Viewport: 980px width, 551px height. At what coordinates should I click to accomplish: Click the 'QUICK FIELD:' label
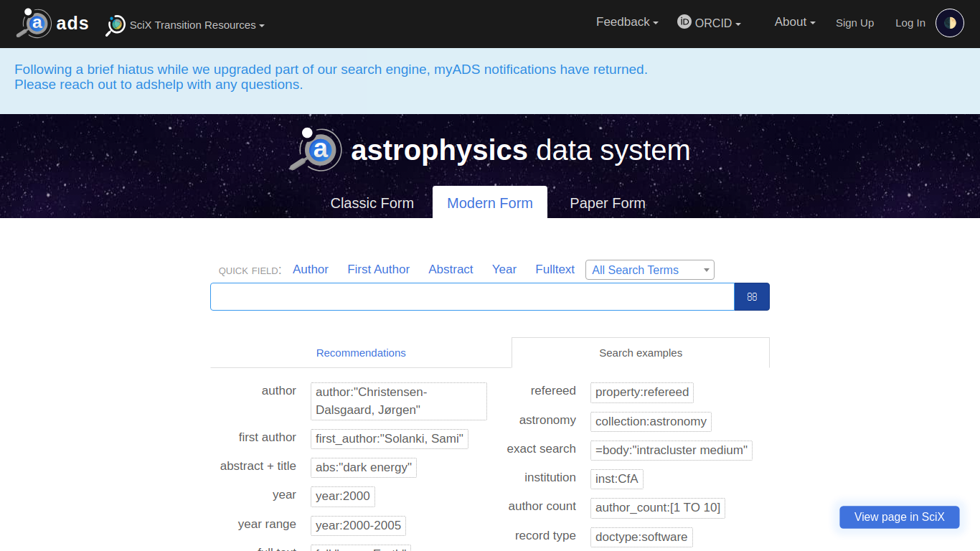pos(250,270)
